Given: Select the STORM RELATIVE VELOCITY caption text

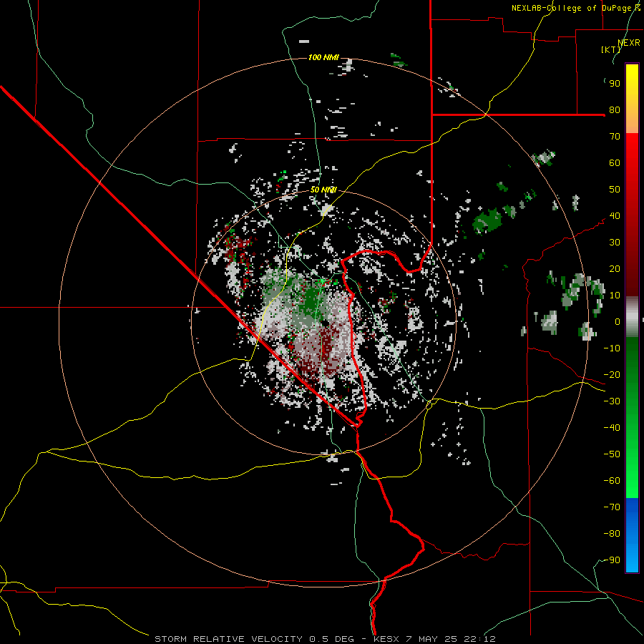Looking at the screenshot, I should (228, 639).
